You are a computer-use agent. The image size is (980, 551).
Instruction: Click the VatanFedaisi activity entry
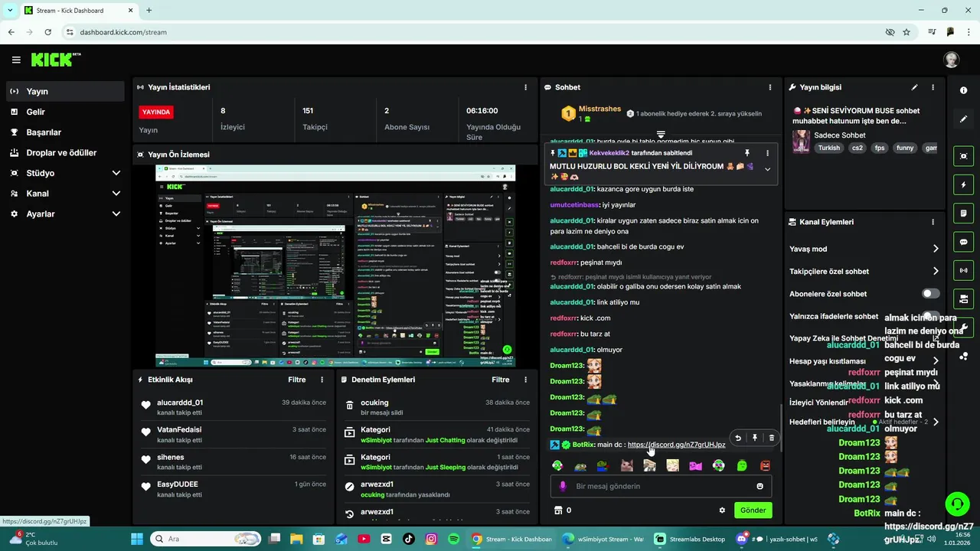point(234,435)
